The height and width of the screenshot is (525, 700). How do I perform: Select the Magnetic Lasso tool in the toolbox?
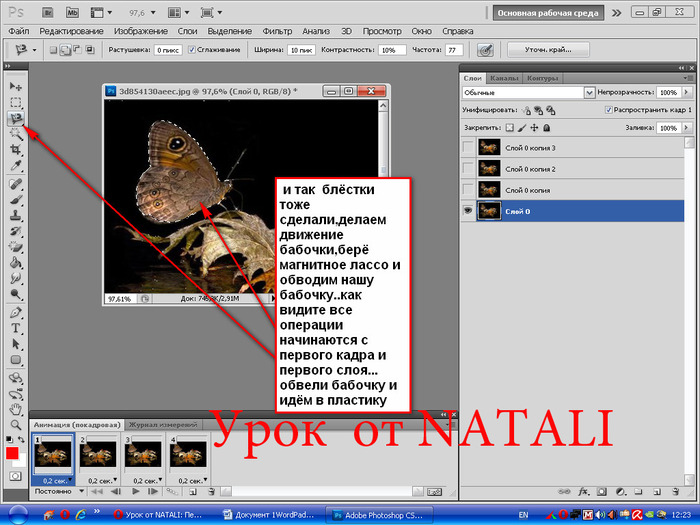coord(16,118)
